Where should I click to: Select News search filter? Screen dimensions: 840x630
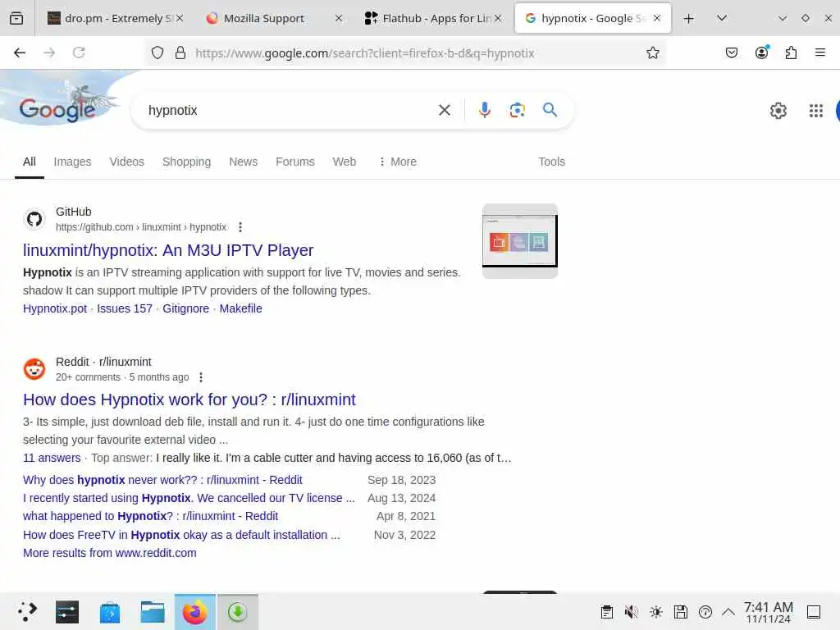coord(243,162)
